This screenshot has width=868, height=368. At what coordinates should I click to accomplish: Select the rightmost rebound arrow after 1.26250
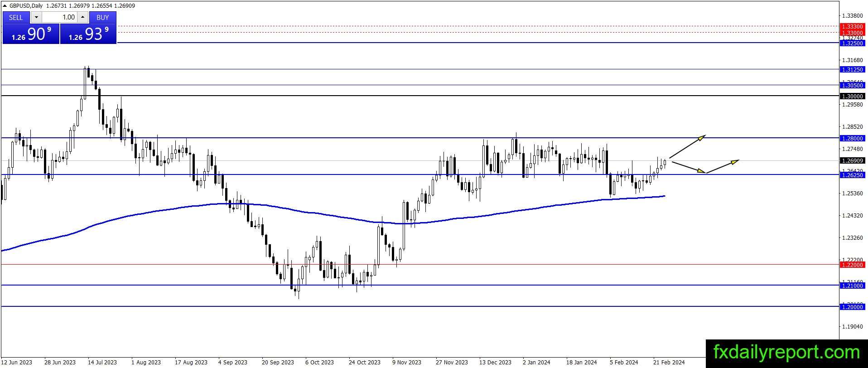tap(723, 166)
